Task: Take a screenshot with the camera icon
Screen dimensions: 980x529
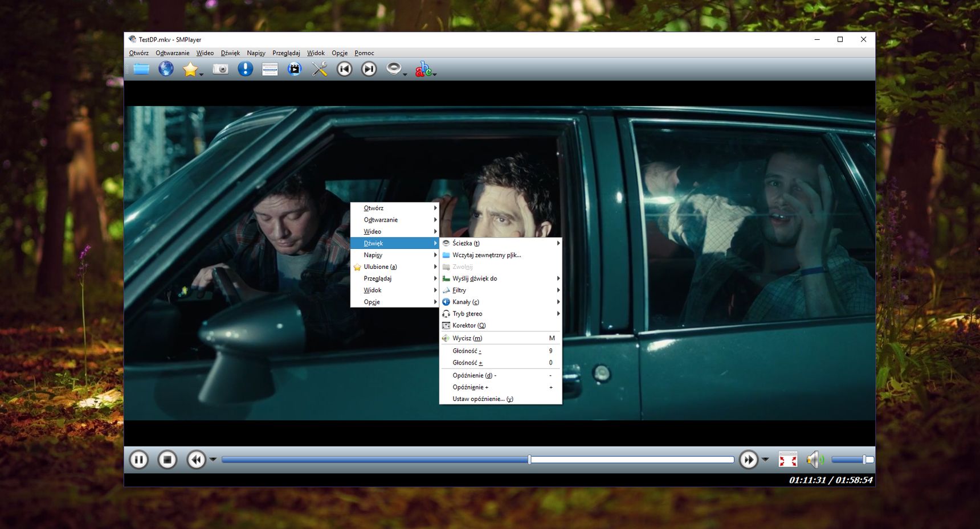Action: [x=220, y=69]
